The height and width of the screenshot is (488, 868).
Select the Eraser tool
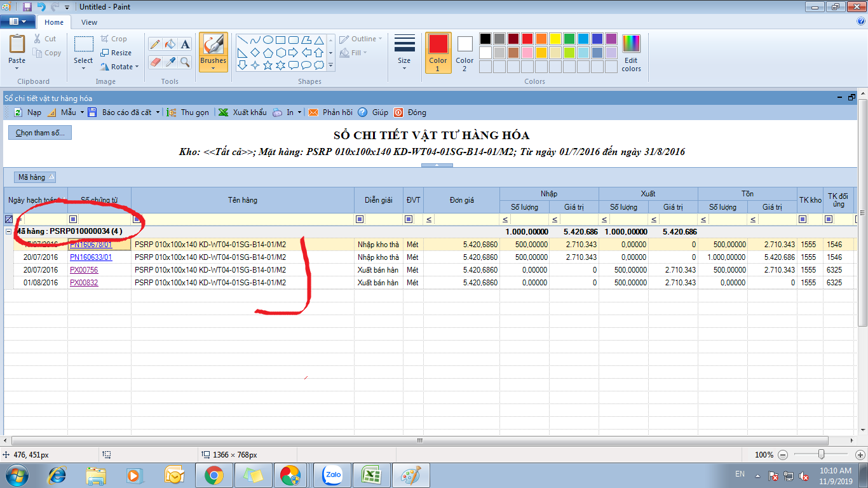pos(154,62)
